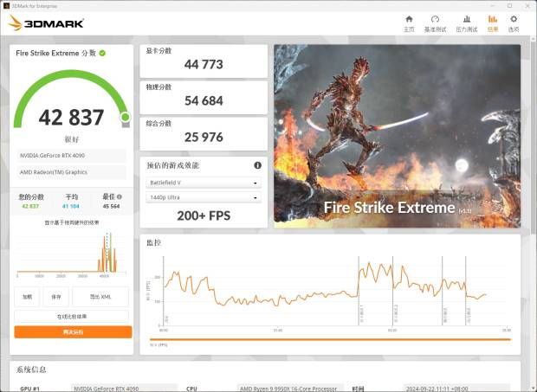Click the 最佳 best score 45 564

tap(112, 206)
